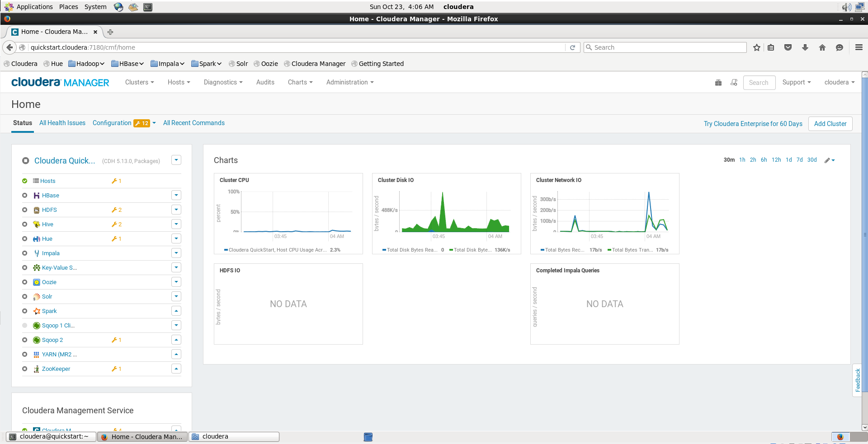The width and height of the screenshot is (868, 444).
Task: Open the Cluster Disk IO chart
Action: click(447, 214)
